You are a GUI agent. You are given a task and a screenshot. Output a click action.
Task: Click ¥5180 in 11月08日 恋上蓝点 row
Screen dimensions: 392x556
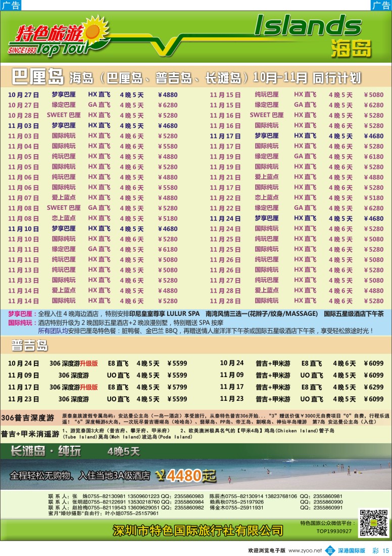point(168,218)
